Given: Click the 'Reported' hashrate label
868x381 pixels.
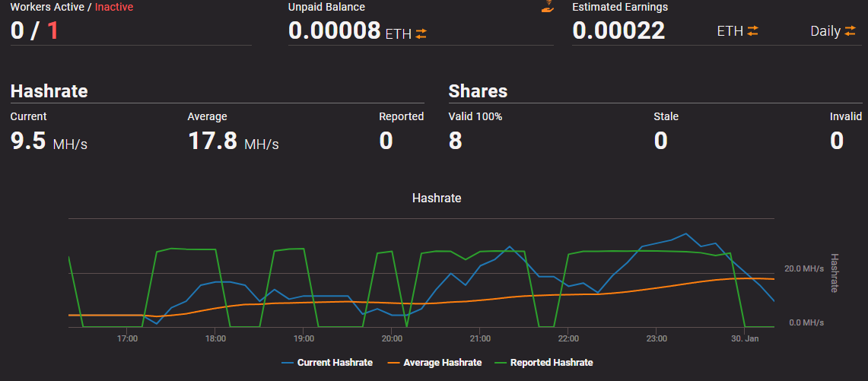Looking at the screenshot, I should pos(402,116).
